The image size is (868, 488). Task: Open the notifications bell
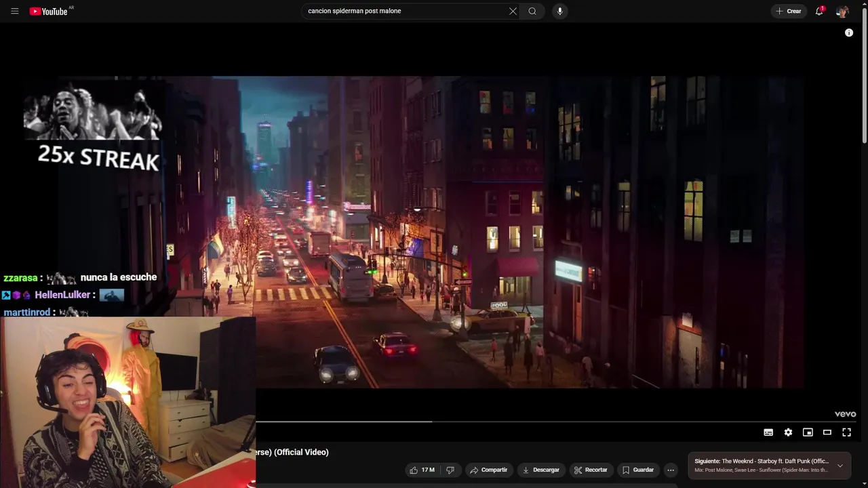819,11
